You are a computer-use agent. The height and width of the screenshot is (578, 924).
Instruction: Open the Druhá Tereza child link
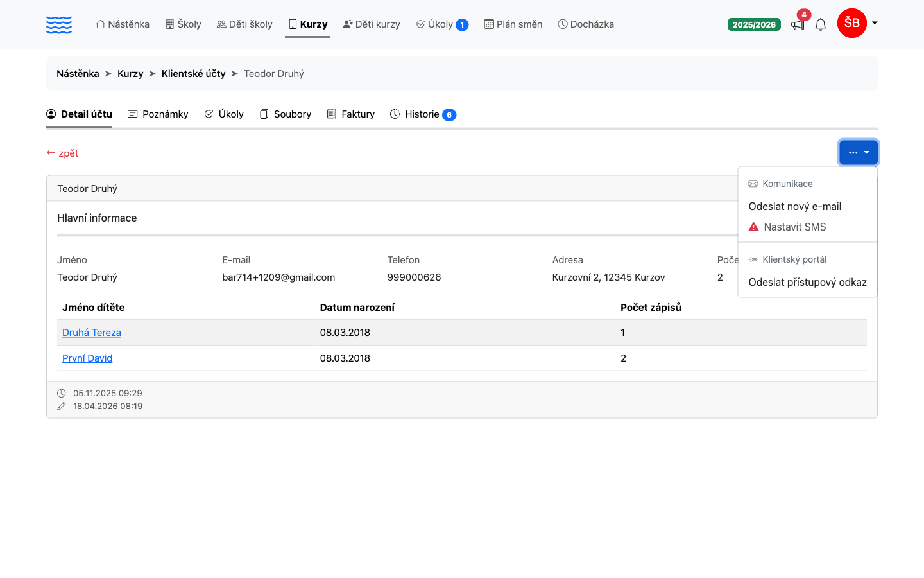pos(92,333)
